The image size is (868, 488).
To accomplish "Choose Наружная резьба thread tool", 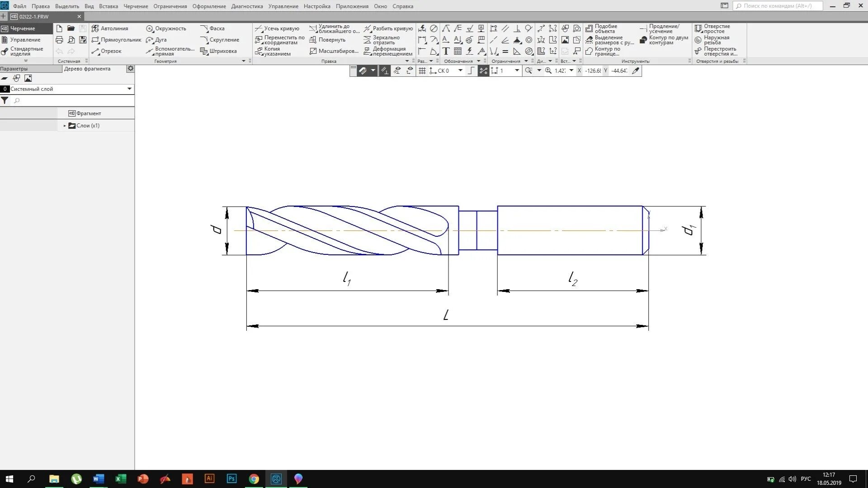I will click(712, 40).
